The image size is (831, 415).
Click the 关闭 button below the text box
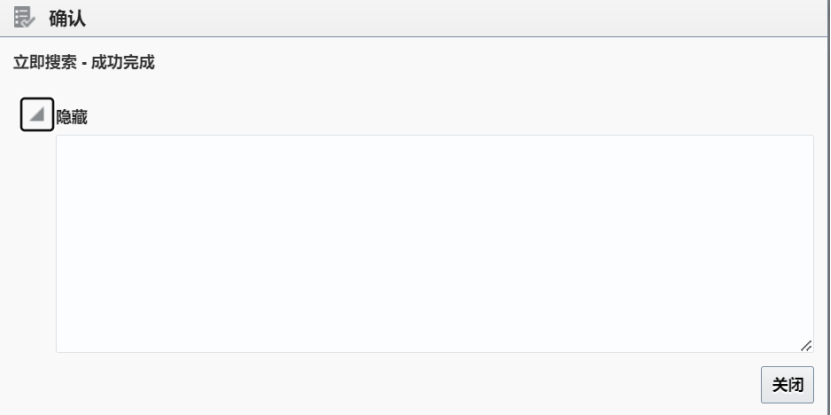pos(787,385)
